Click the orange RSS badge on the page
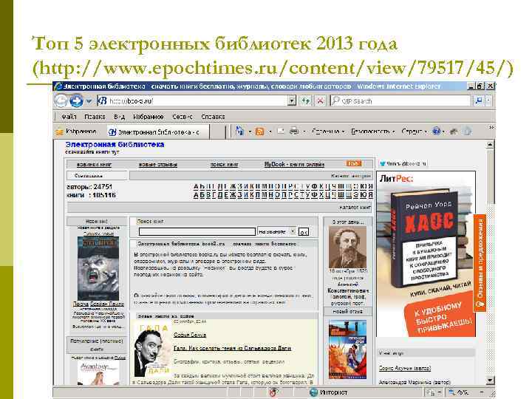This screenshot has width=532, height=399. tap(353, 163)
